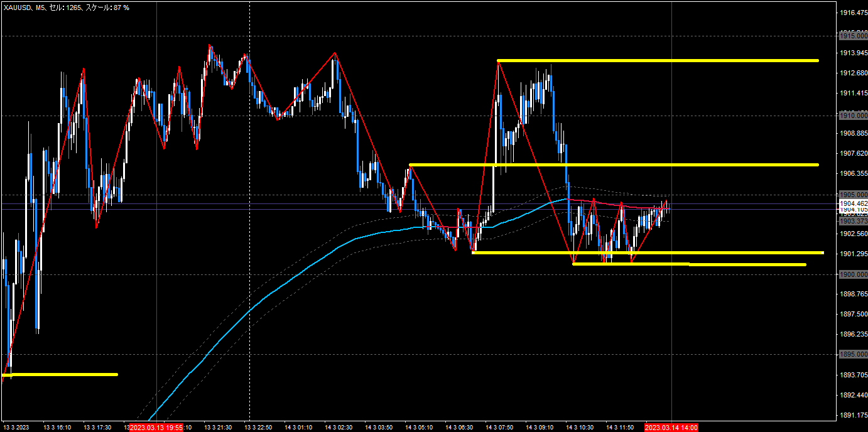Click the 1907.620 price label
This screenshot has width=868, height=432.
click(x=854, y=153)
